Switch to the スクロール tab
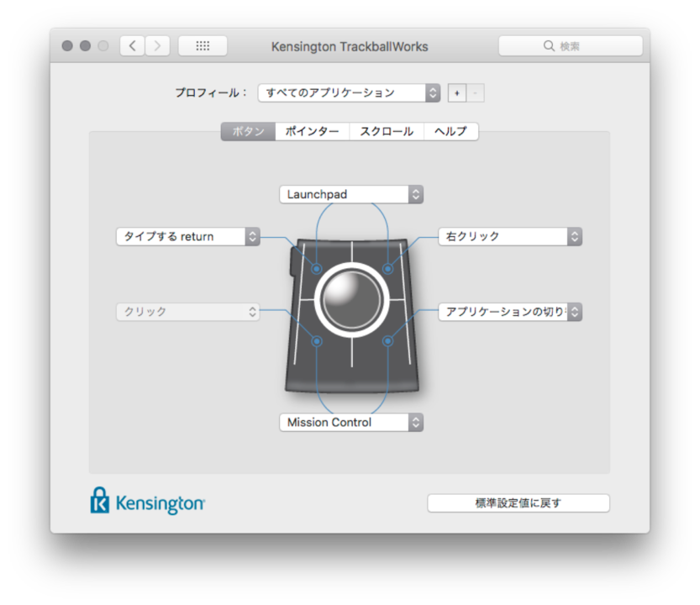 387,132
